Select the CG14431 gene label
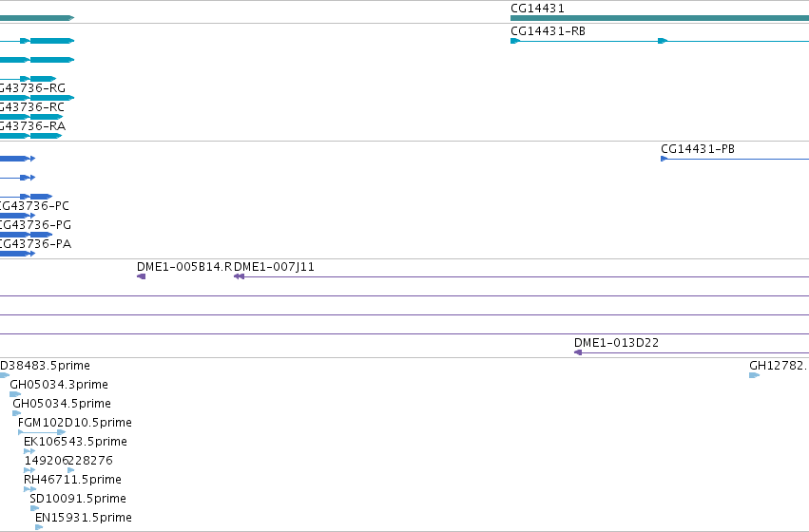The image size is (809, 532). point(537,9)
